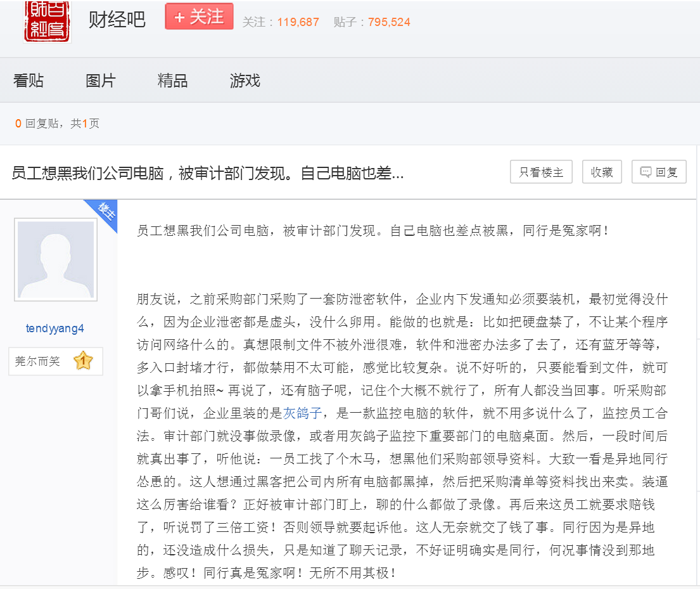Screen dimensions: 700x589
Task: Click the '0 回复贴，共1页' text
Action: click(x=57, y=124)
